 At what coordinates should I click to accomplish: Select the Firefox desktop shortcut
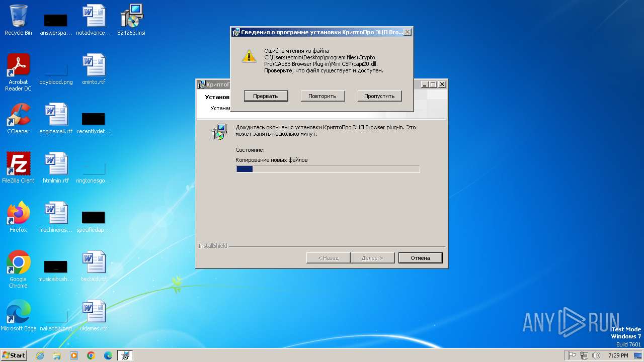(18, 217)
